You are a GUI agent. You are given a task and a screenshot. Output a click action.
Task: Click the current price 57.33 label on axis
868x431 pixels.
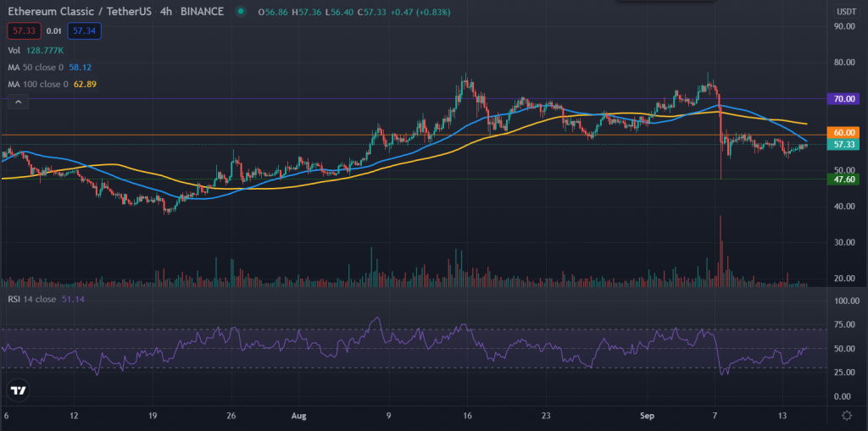842,145
